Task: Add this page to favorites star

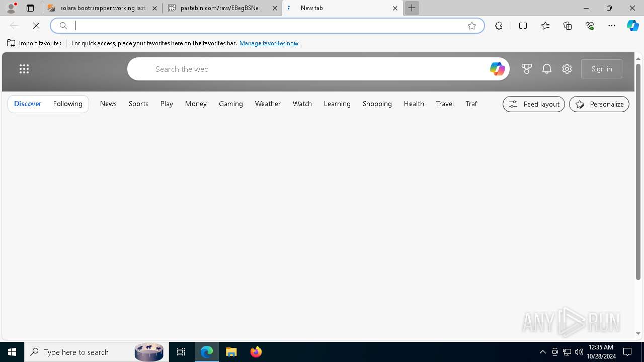Action: coord(472,26)
